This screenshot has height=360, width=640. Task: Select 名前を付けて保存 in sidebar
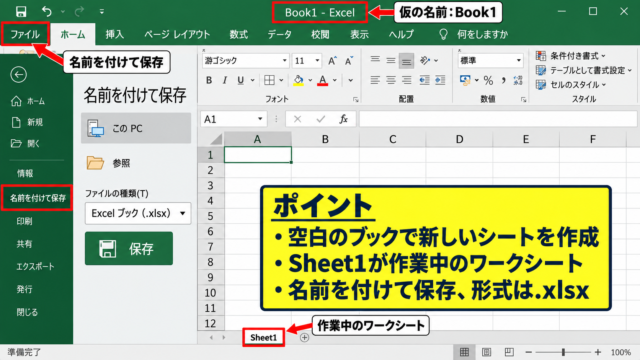click(x=38, y=198)
